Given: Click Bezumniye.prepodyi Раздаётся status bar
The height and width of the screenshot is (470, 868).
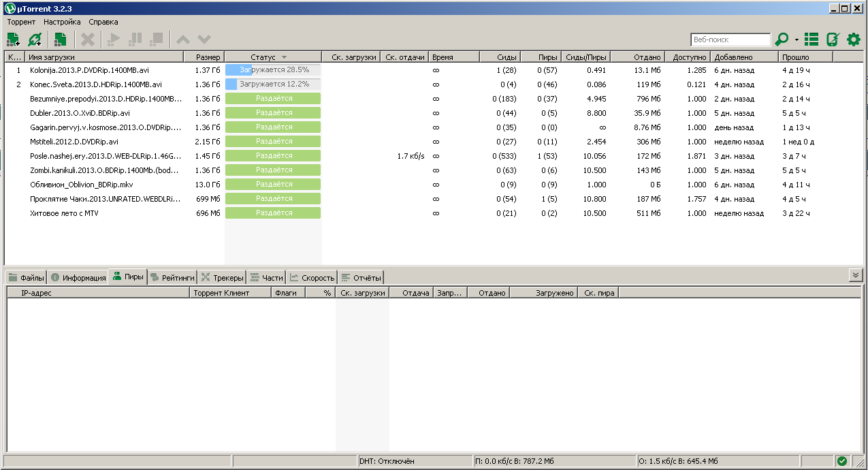Looking at the screenshot, I should click(272, 98).
